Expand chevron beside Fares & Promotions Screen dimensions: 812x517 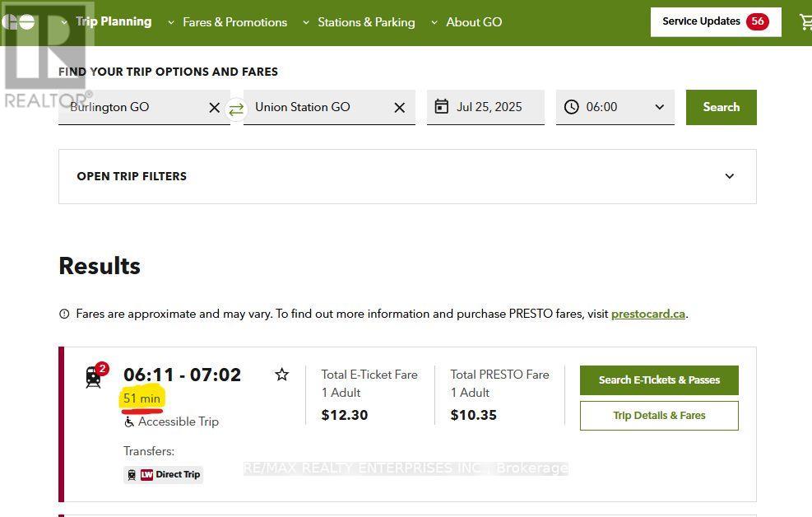[x=171, y=23]
